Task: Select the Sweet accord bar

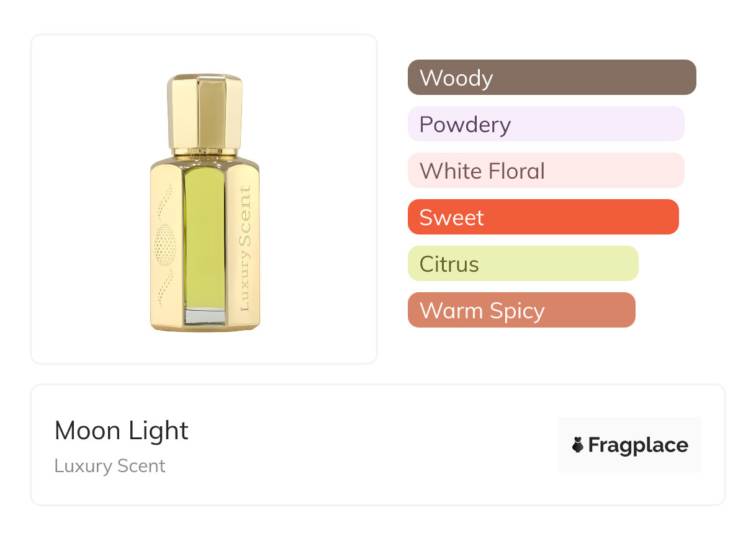Action: [543, 217]
